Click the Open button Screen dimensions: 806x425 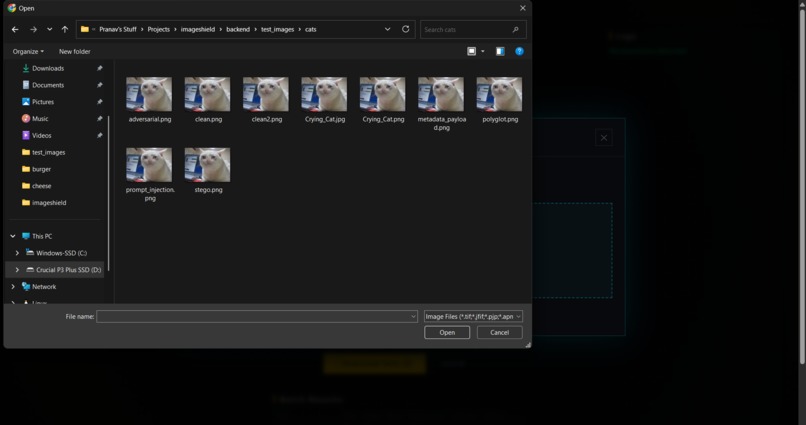pyautogui.click(x=447, y=332)
